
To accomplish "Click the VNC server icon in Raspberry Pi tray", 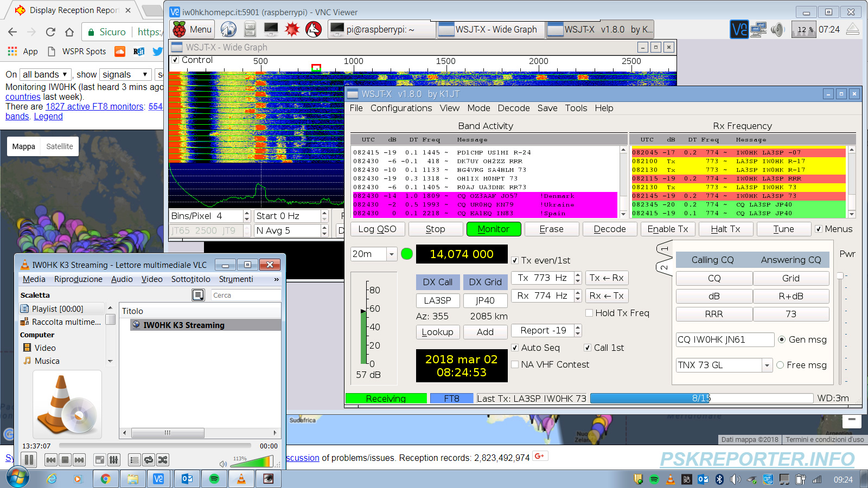I will (x=739, y=29).
